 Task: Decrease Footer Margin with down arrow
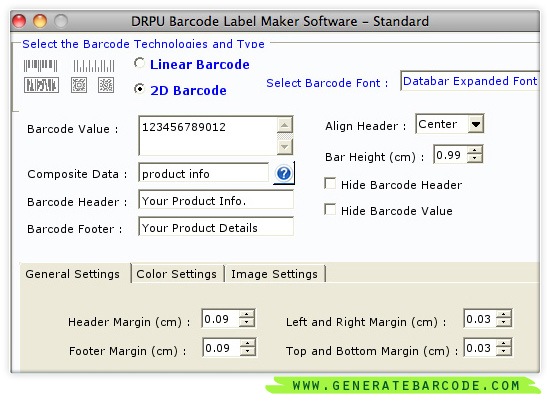[x=248, y=352]
